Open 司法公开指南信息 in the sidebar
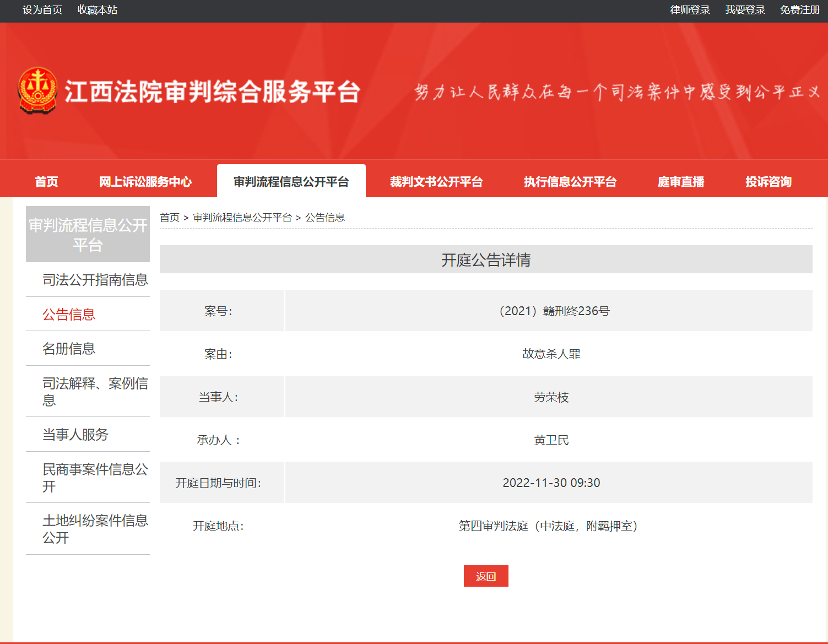Image resolution: width=828 pixels, height=644 pixels. click(x=95, y=280)
